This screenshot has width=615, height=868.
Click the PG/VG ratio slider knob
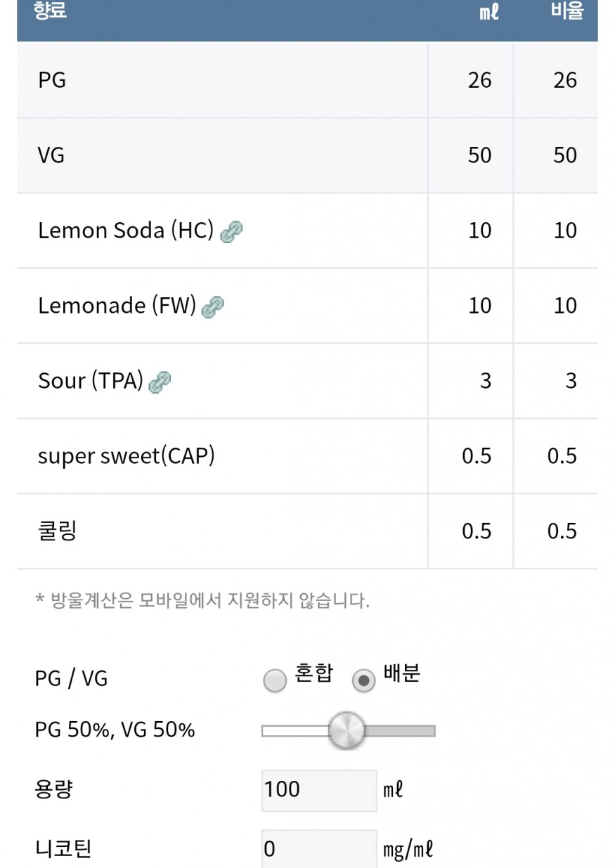coord(347,730)
